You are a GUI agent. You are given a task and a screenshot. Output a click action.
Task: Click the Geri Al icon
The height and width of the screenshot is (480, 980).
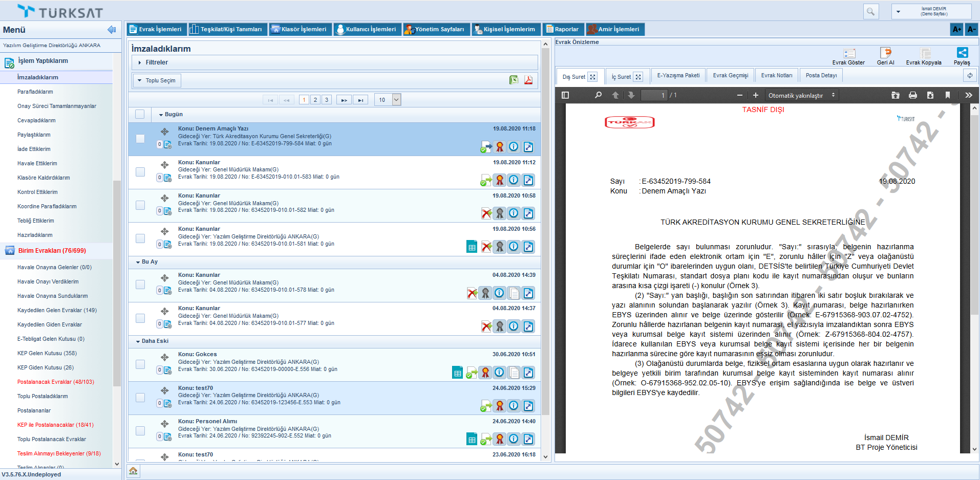click(x=885, y=53)
